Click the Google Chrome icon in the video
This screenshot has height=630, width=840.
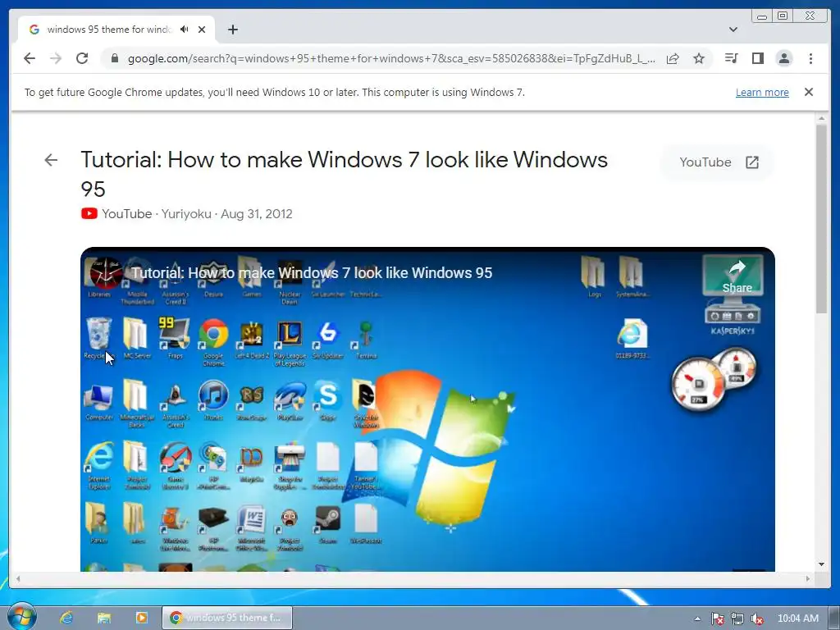(x=213, y=342)
